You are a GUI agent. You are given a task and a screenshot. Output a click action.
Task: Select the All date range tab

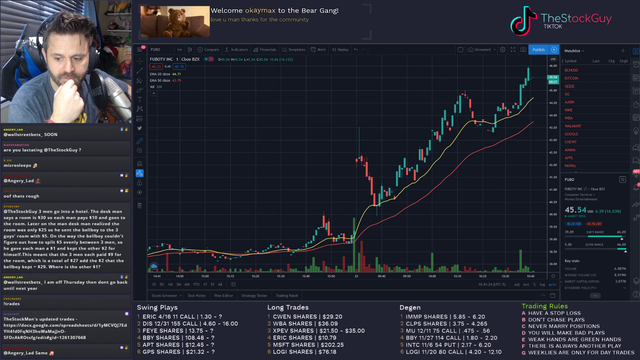[x=220, y=284]
